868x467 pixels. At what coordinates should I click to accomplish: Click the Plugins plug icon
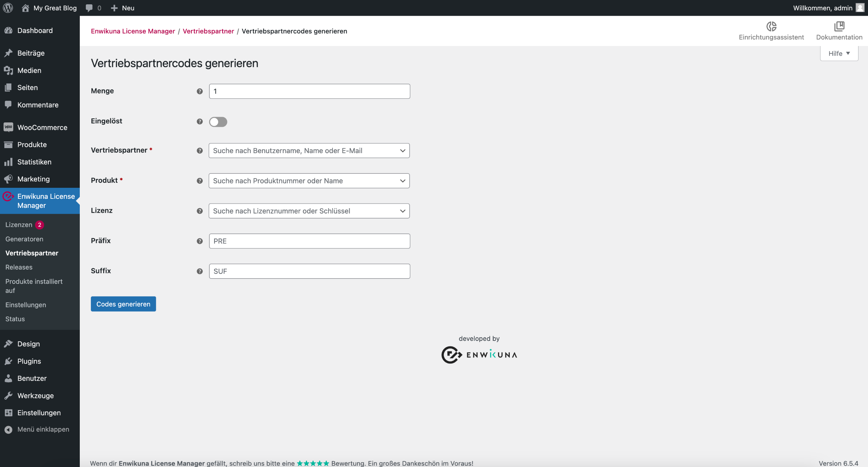(8, 361)
